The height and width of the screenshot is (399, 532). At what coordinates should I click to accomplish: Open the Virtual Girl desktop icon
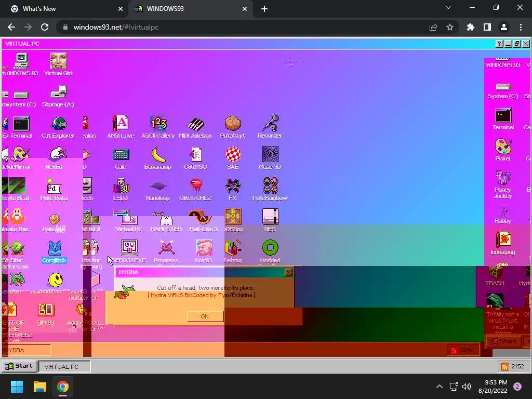[x=58, y=64]
